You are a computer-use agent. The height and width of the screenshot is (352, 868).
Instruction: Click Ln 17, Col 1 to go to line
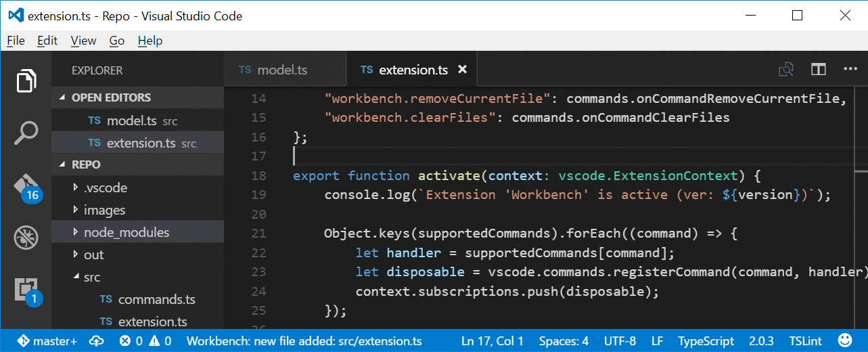(493, 340)
